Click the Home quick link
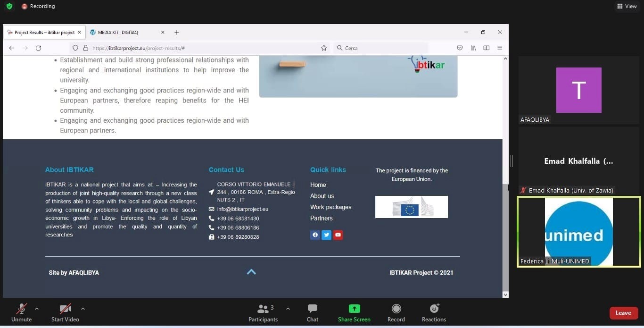The image size is (644, 328). pos(318,185)
